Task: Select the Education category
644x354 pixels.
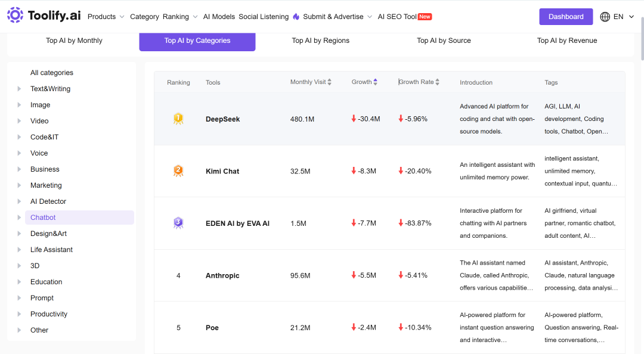Action: pyautogui.click(x=46, y=282)
